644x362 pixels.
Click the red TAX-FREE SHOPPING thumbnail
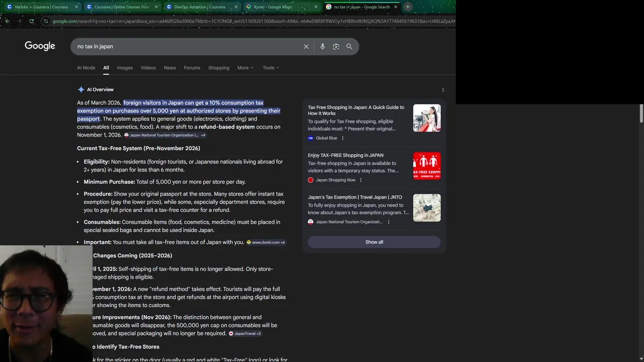[427, 166]
